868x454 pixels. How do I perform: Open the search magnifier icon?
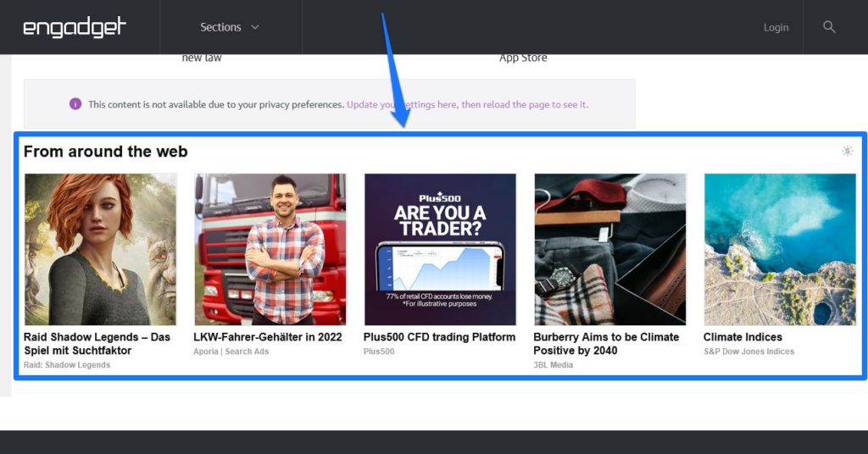[x=829, y=27]
